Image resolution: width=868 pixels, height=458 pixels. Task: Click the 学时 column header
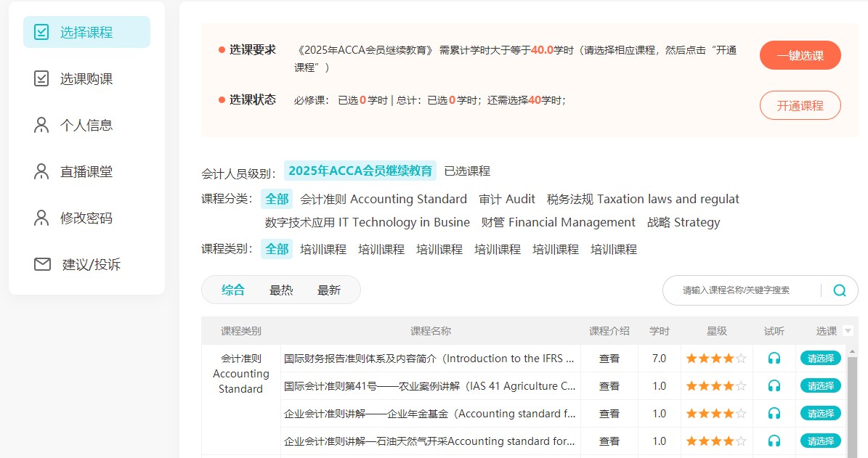(x=660, y=331)
